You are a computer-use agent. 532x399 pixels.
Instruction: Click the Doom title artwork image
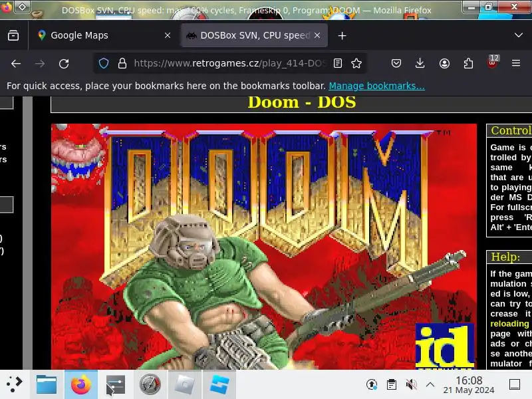tap(263, 246)
